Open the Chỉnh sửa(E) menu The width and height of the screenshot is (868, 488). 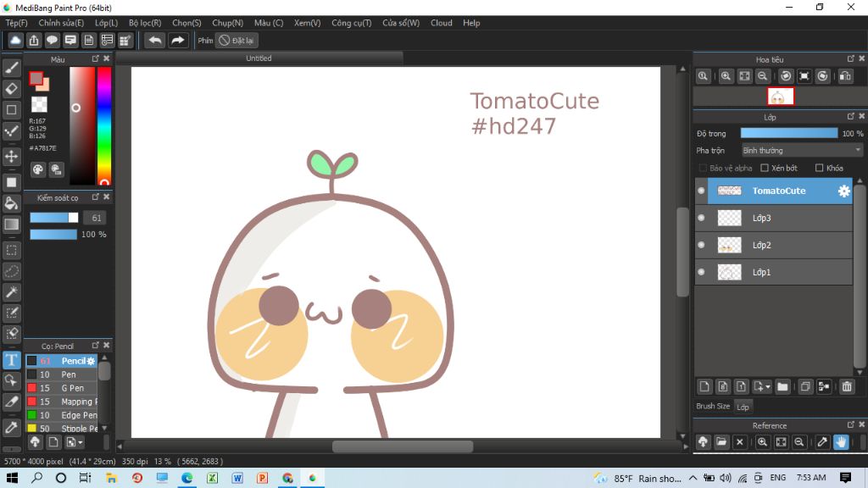pyautogui.click(x=61, y=23)
